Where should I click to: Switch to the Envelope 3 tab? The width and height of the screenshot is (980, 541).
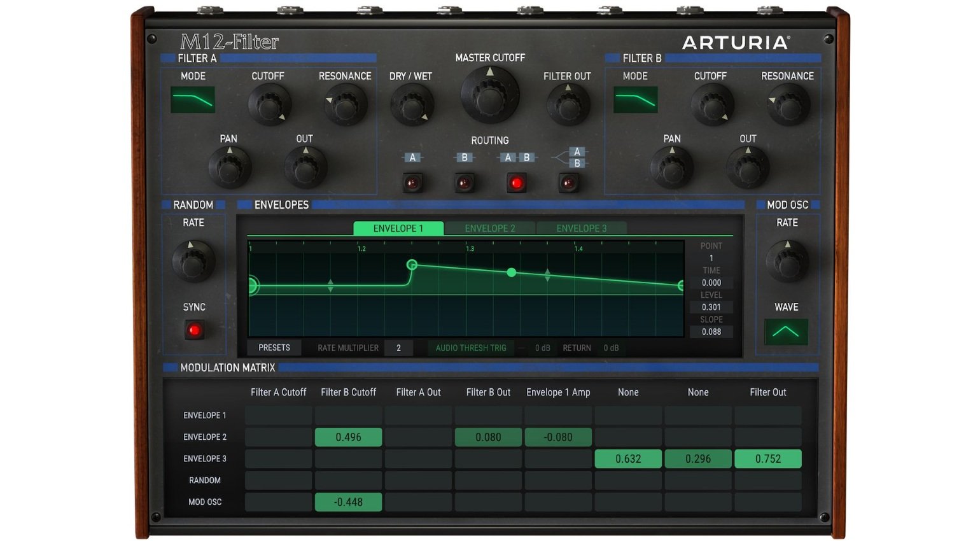tap(582, 228)
